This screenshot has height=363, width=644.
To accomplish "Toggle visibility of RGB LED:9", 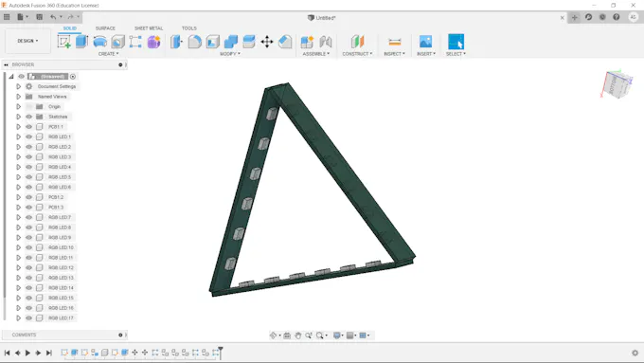I will tap(28, 237).
